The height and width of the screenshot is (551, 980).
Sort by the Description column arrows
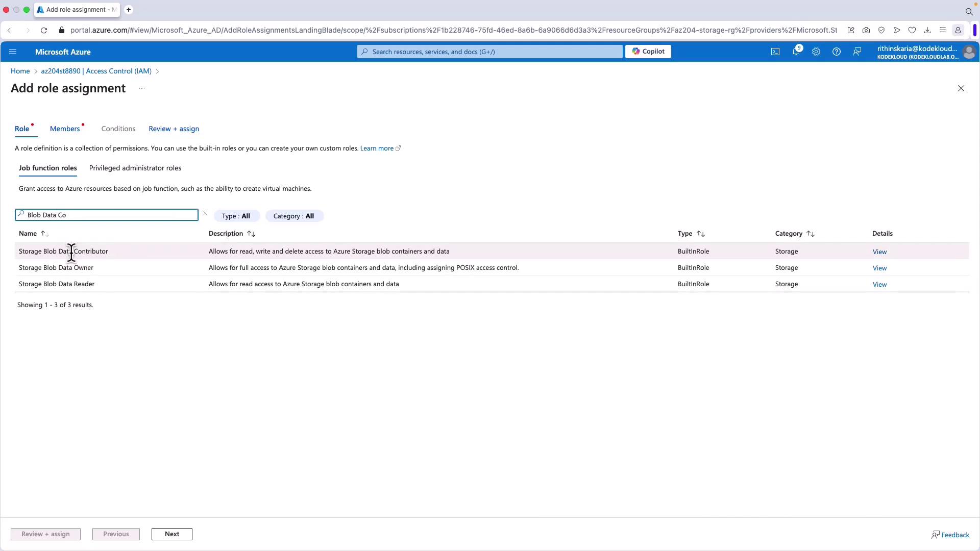251,234
